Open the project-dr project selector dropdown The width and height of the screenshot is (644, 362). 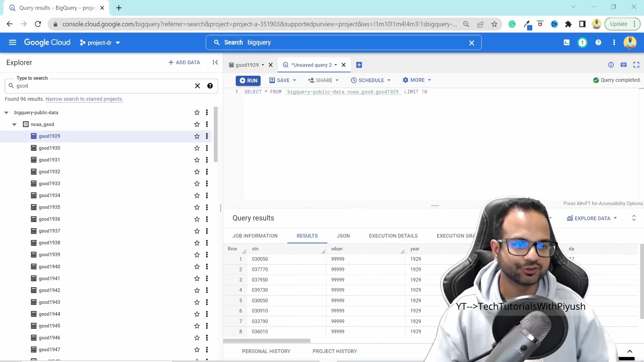pos(100,43)
